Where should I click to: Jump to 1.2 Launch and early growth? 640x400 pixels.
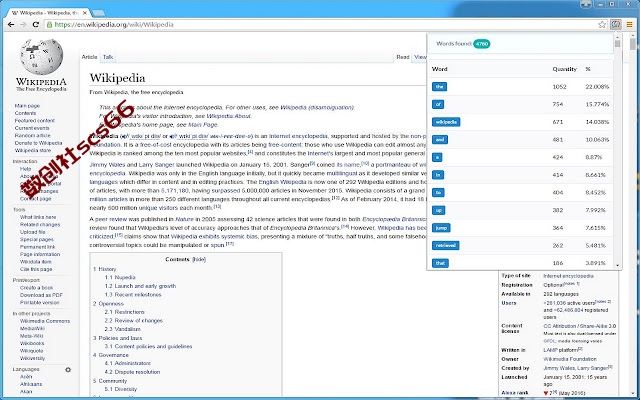[140, 286]
